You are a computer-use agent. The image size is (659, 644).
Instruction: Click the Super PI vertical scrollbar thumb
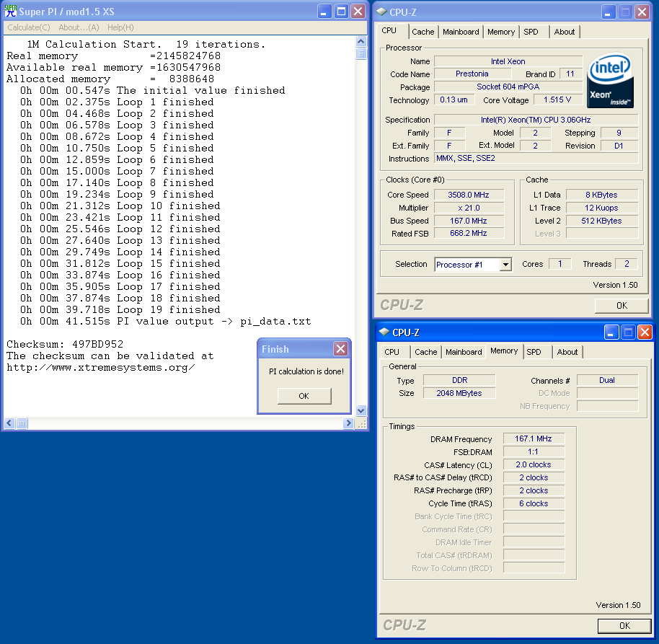(361, 53)
